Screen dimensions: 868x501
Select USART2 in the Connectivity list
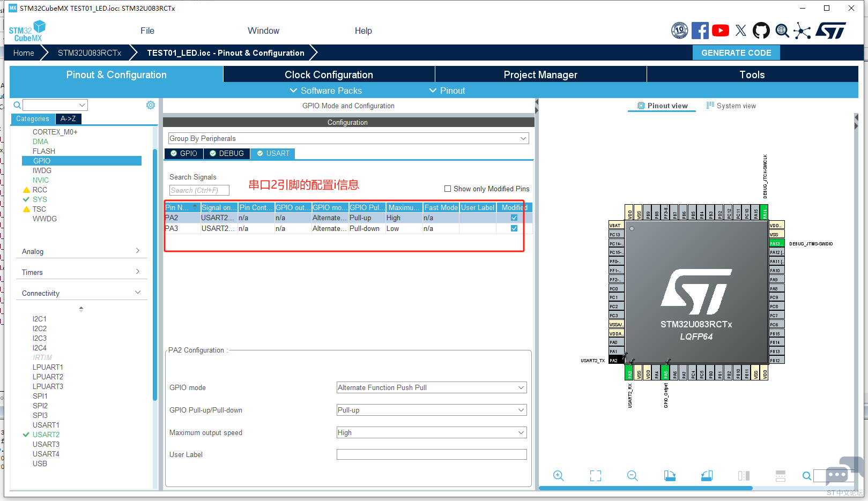[46, 435]
